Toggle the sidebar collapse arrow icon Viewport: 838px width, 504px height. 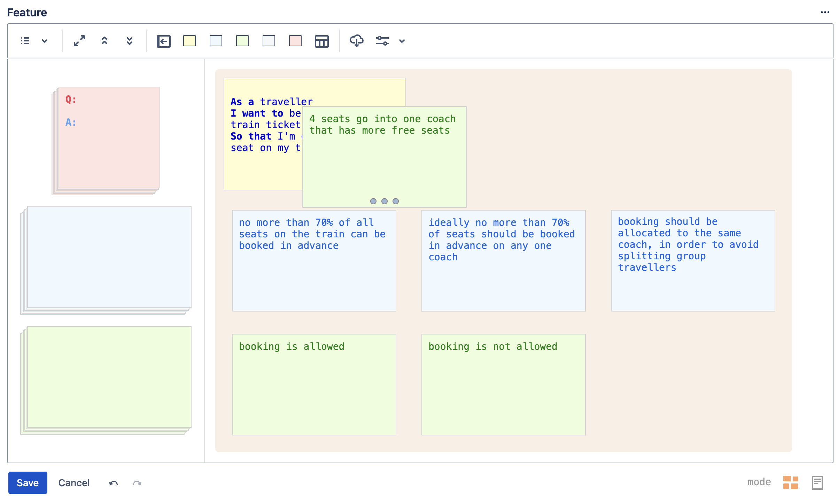coord(163,41)
